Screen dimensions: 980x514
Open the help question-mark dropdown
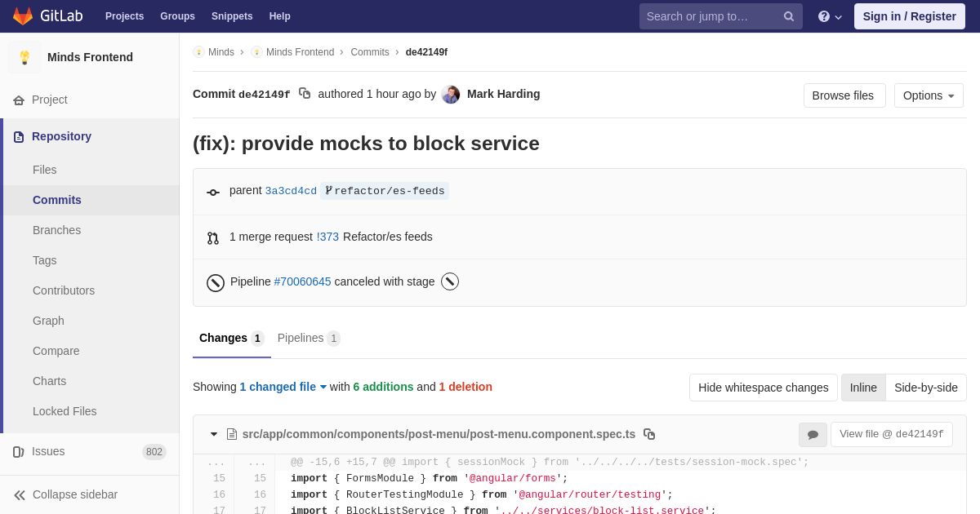830,16
